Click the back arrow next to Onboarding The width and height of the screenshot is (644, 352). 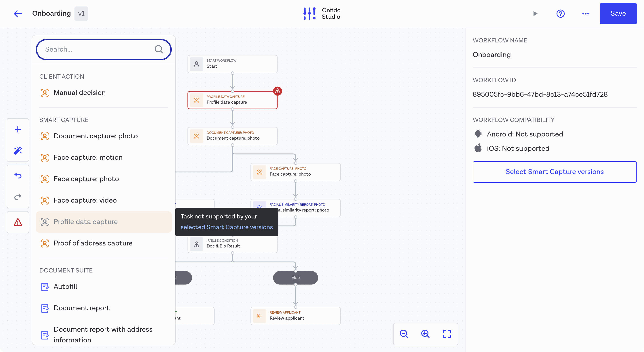point(18,13)
